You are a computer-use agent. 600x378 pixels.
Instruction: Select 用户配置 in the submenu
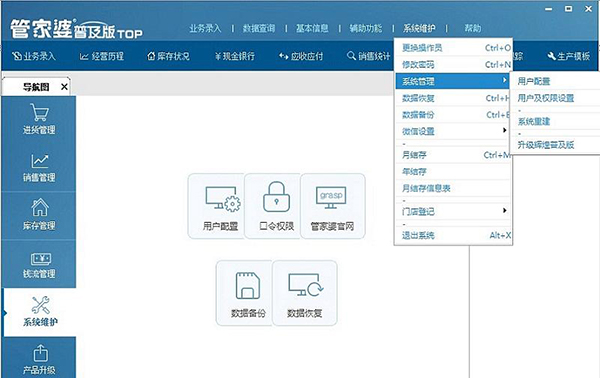(x=555, y=81)
